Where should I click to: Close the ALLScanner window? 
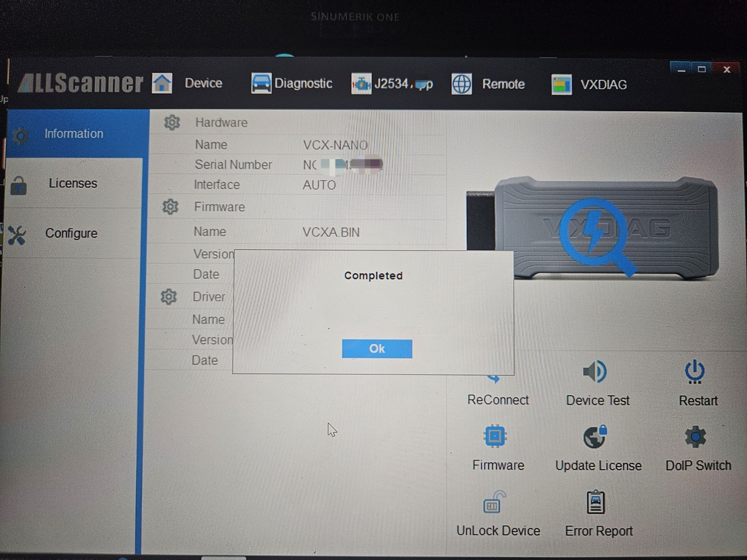coord(726,69)
